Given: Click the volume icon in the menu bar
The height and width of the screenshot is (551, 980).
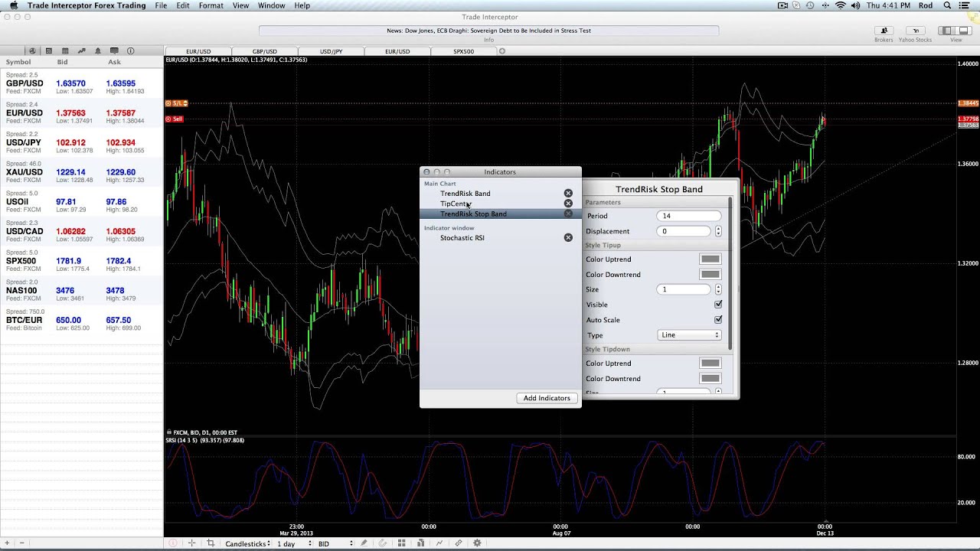Looking at the screenshot, I should [x=855, y=5].
